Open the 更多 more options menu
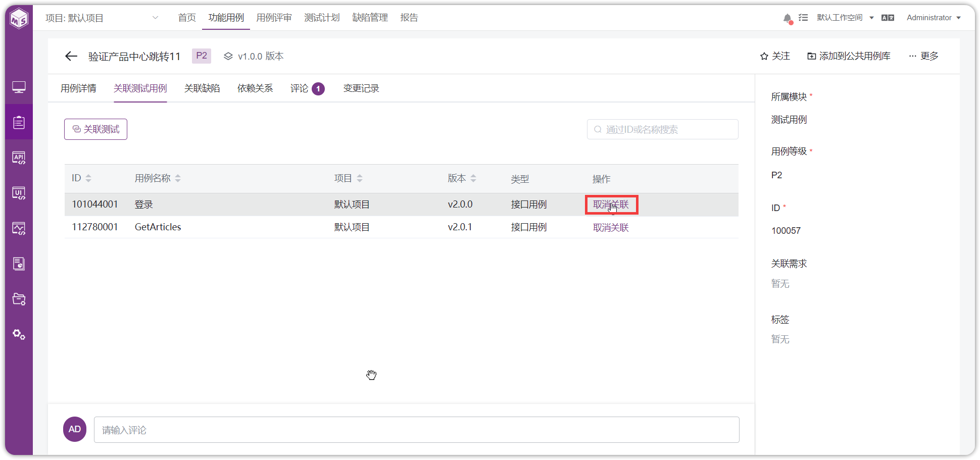The width and height of the screenshot is (980, 460). tap(923, 56)
